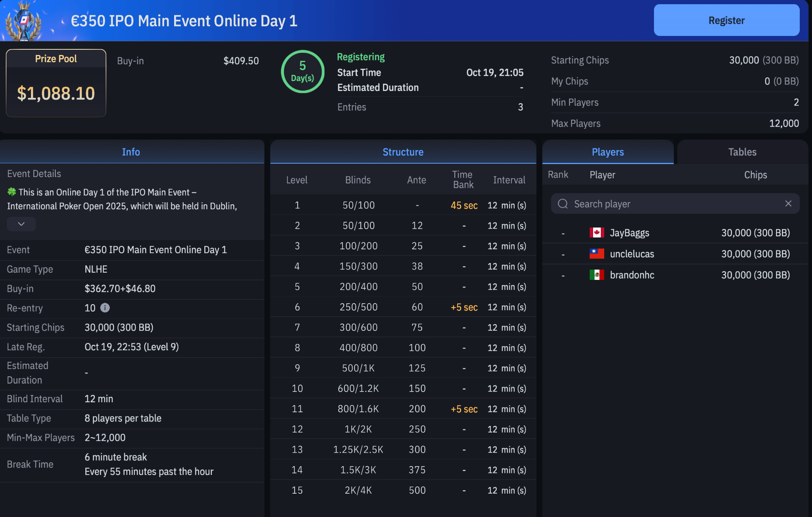812x517 pixels.
Task: Click the Level column header
Action: [297, 180]
